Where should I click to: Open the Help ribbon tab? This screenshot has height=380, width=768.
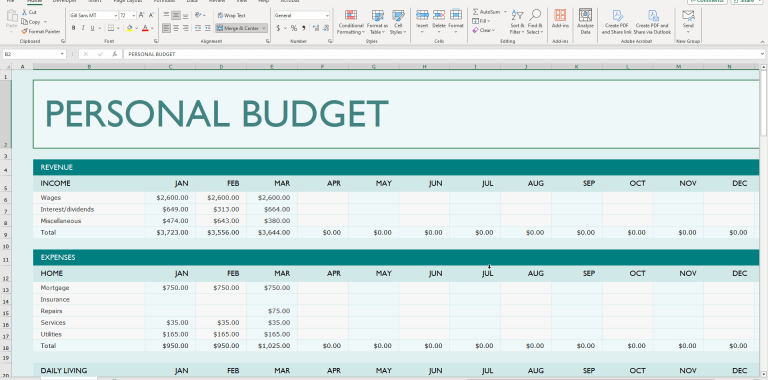(x=264, y=1)
